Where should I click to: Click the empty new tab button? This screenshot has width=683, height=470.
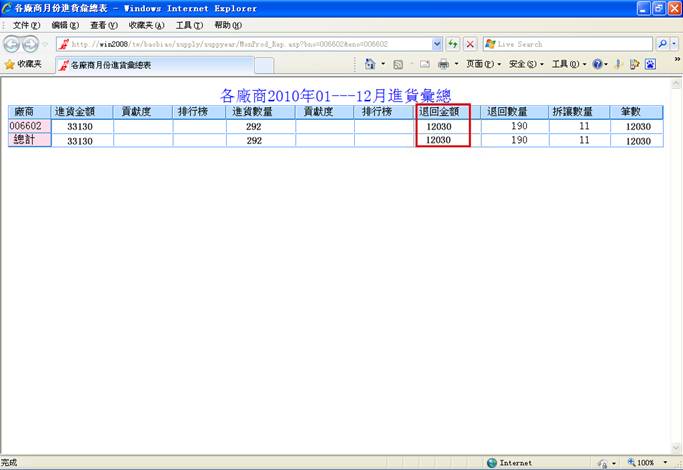point(264,65)
